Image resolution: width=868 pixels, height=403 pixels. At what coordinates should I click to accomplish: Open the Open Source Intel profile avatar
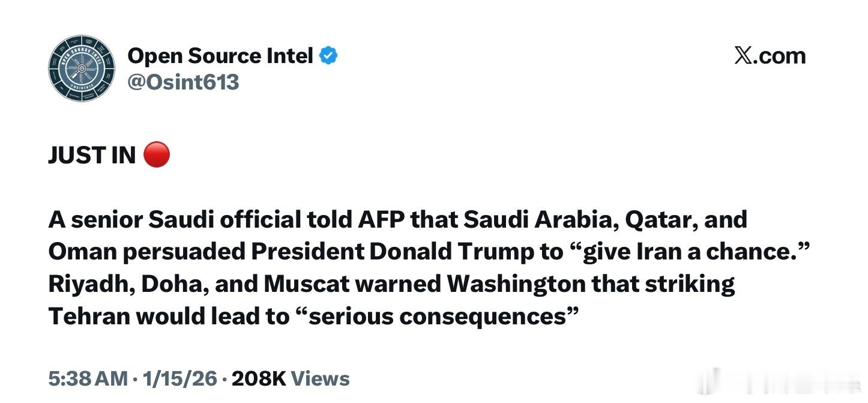(82, 68)
